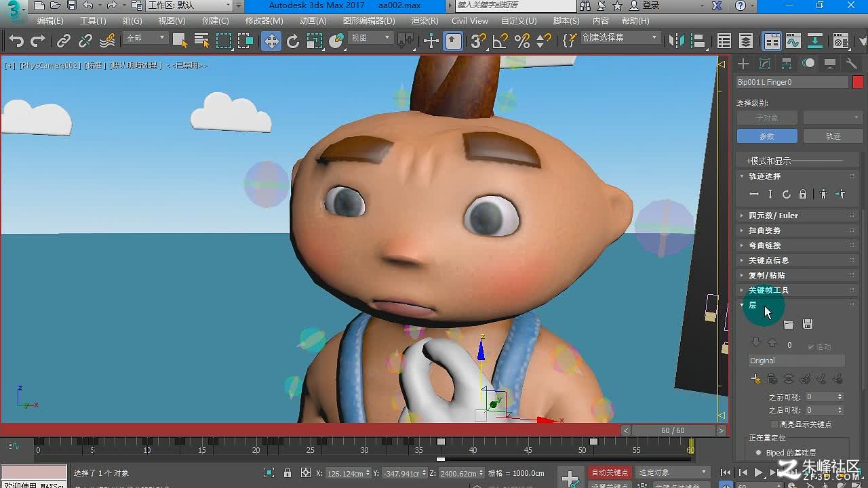Expand the 复制/粘贴 rollout

[798, 275]
